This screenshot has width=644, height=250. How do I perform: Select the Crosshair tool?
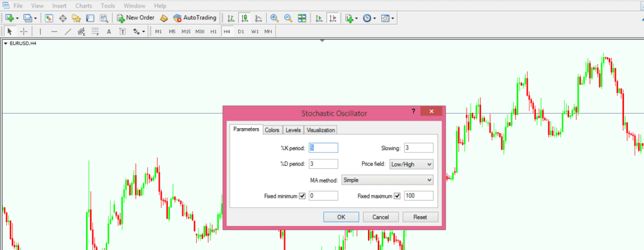pyautogui.click(x=24, y=31)
